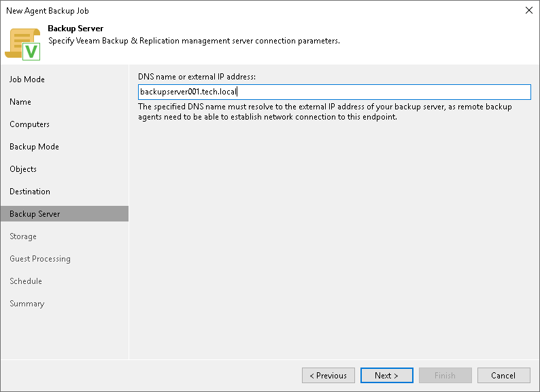Viewport: 540px width, 392px height.
Task: Click the Veeam scroll wizard icon
Action: [x=22, y=44]
